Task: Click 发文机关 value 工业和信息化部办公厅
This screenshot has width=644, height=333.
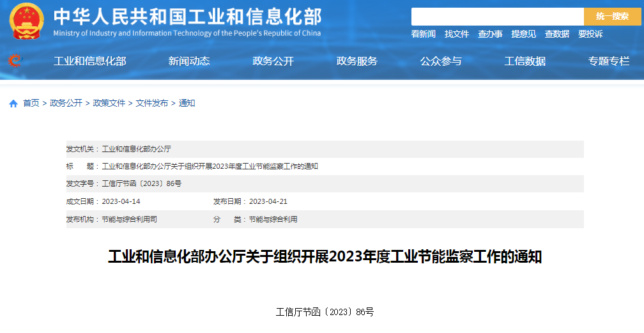Action: pyautogui.click(x=136, y=149)
